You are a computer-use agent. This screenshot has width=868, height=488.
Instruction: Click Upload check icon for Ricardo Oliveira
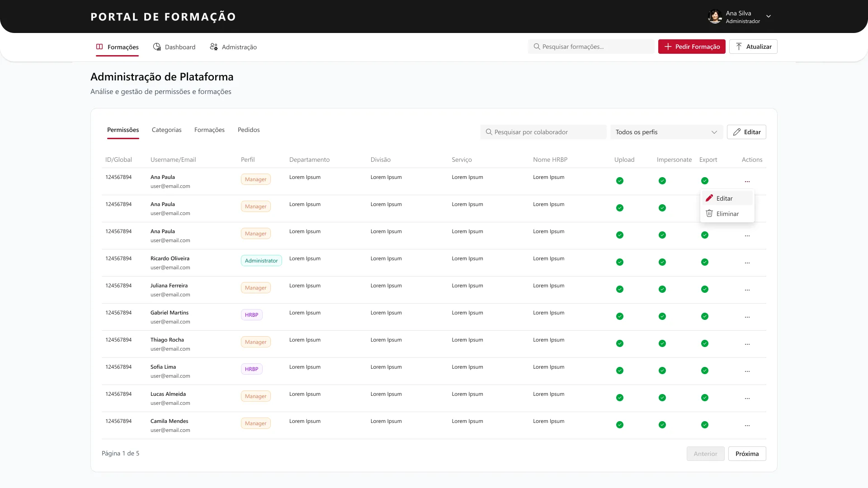tap(620, 262)
